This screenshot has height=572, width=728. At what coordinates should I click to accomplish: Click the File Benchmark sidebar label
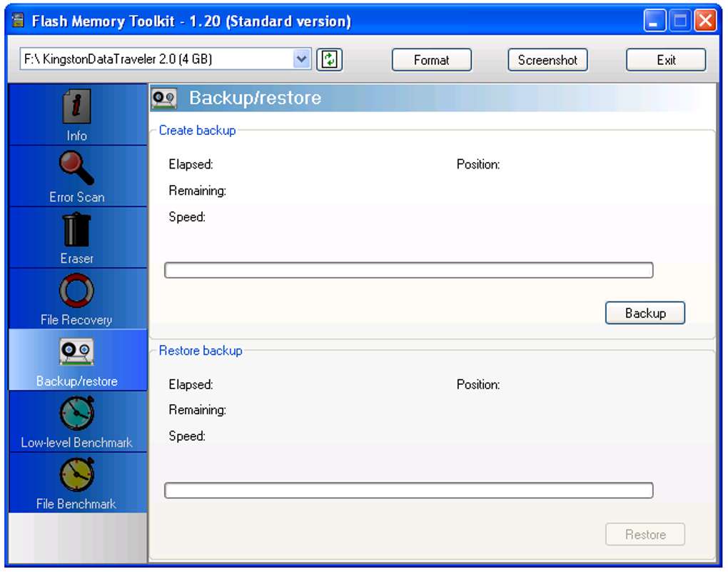pyautogui.click(x=76, y=503)
